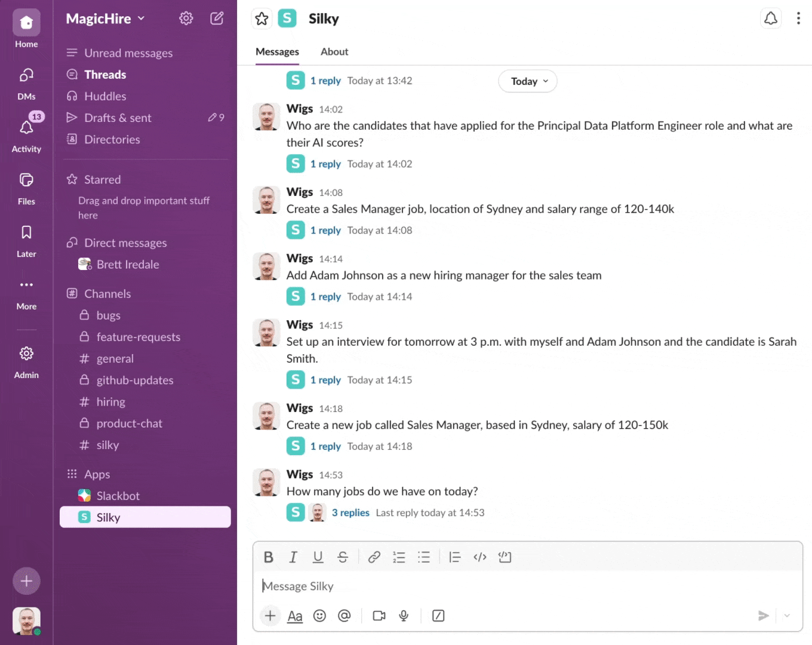Mention someone using the @ icon
812x645 pixels.
(345, 616)
